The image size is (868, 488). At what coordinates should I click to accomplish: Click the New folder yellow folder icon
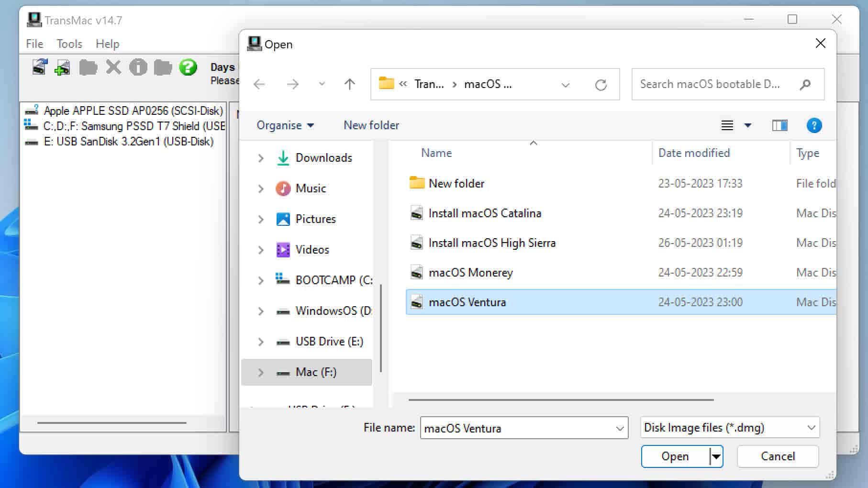pos(417,183)
